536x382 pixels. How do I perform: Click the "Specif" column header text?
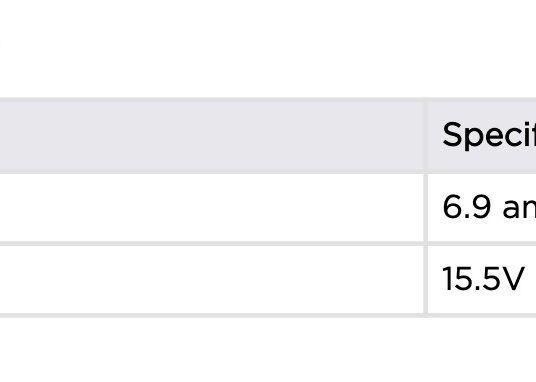click(489, 136)
